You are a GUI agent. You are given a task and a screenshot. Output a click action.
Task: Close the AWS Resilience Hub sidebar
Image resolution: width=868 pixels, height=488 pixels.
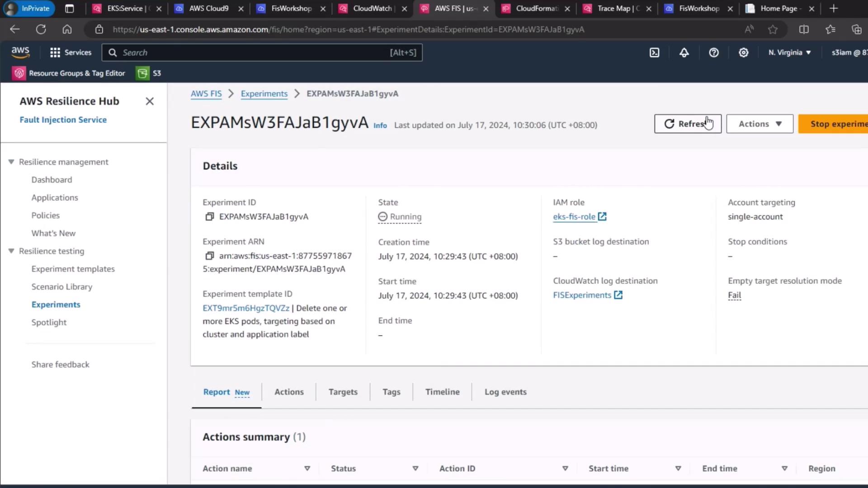pyautogui.click(x=150, y=101)
